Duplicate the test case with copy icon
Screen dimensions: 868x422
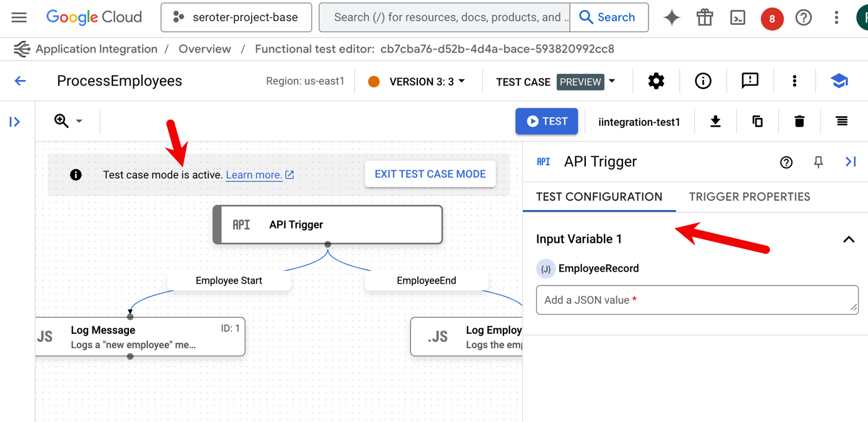tap(757, 122)
